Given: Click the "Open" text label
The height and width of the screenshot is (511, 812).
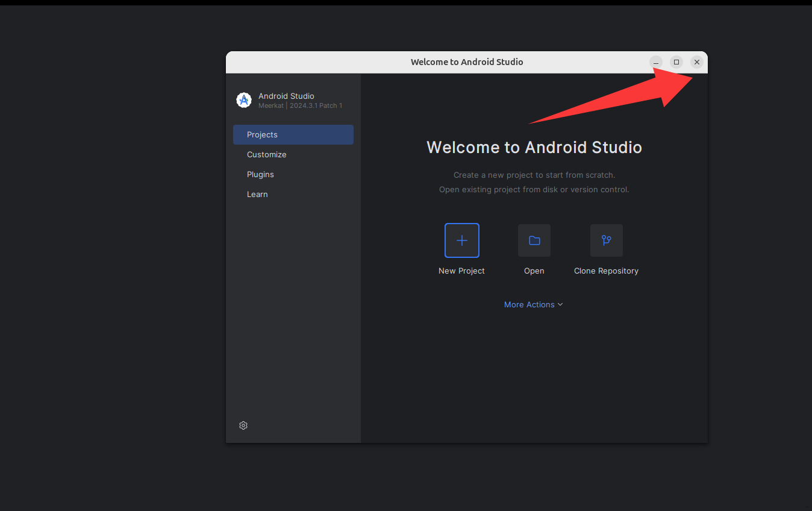Looking at the screenshot, I should [534, 271].
